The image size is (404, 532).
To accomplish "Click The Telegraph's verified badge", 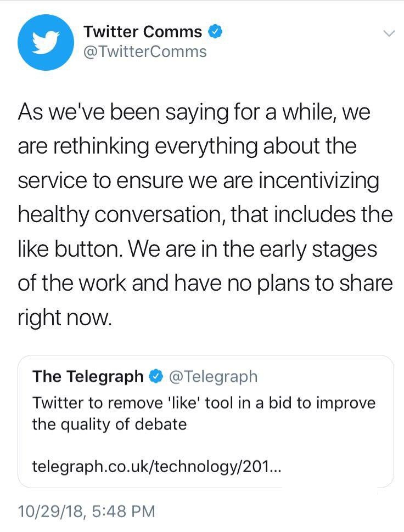I will tap(156, 376).
